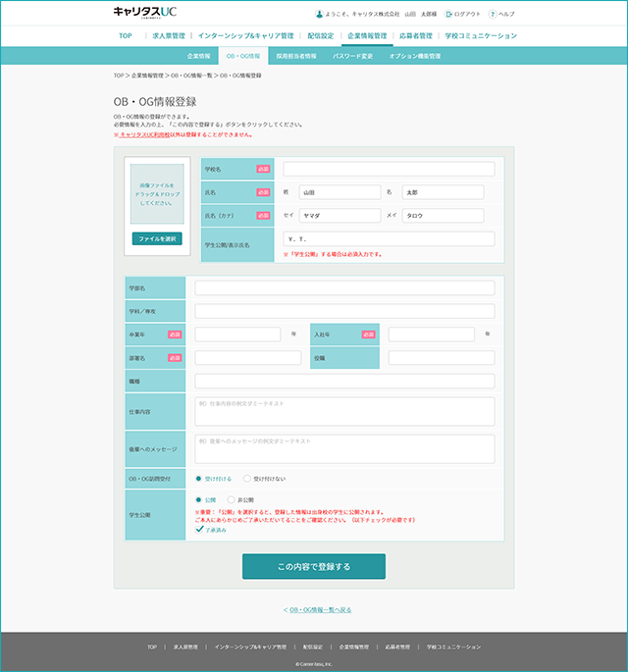Open the 応募者管理 menu
The height and width of the screenshot is (672, 628).
(x=416, y=35)
